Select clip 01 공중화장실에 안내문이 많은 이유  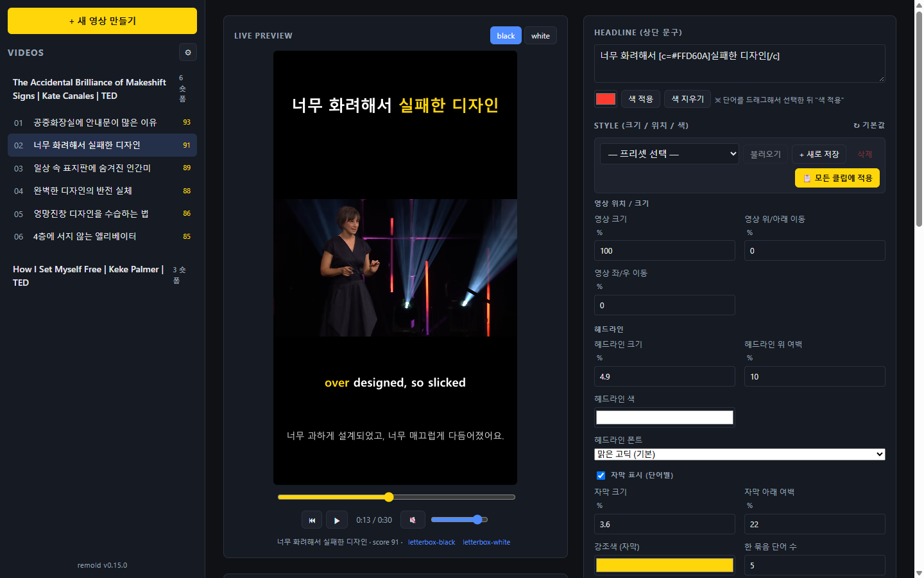pos(102,123)
